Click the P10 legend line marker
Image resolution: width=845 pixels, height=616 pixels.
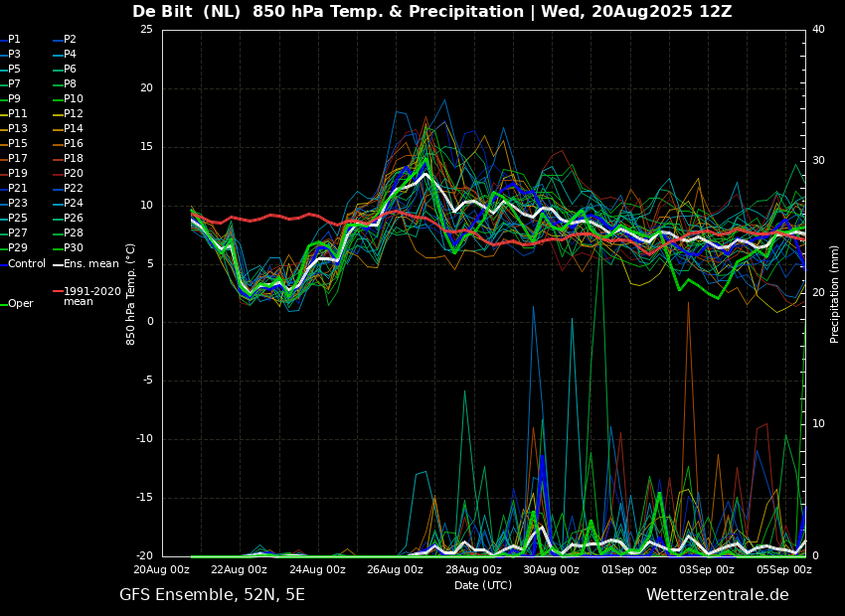(x=58, y=99)
